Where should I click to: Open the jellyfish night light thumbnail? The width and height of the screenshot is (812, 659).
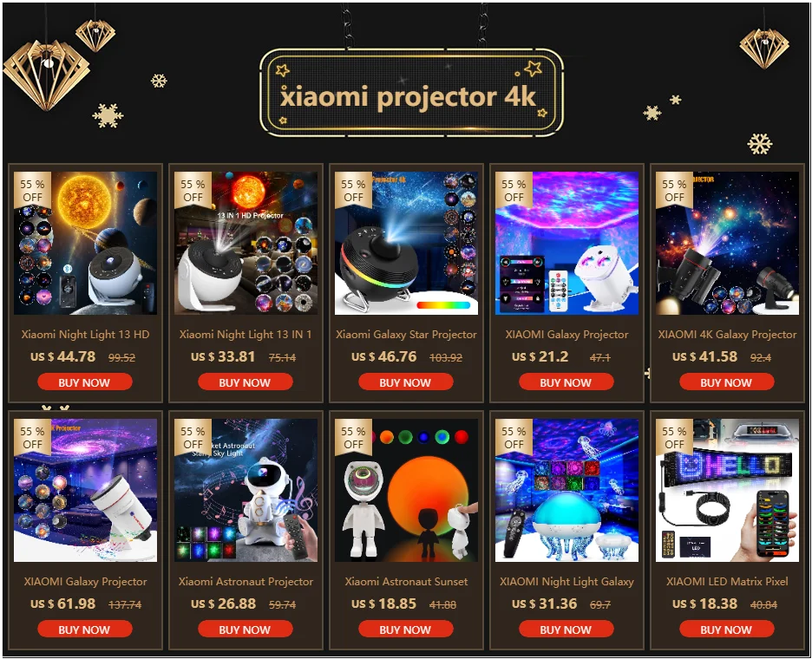tap(567, 490)
